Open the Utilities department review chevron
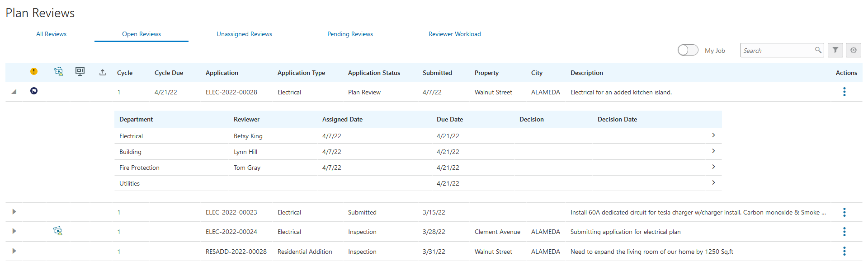The height and width of the screenshot is (266, 868). click(713, 183)
